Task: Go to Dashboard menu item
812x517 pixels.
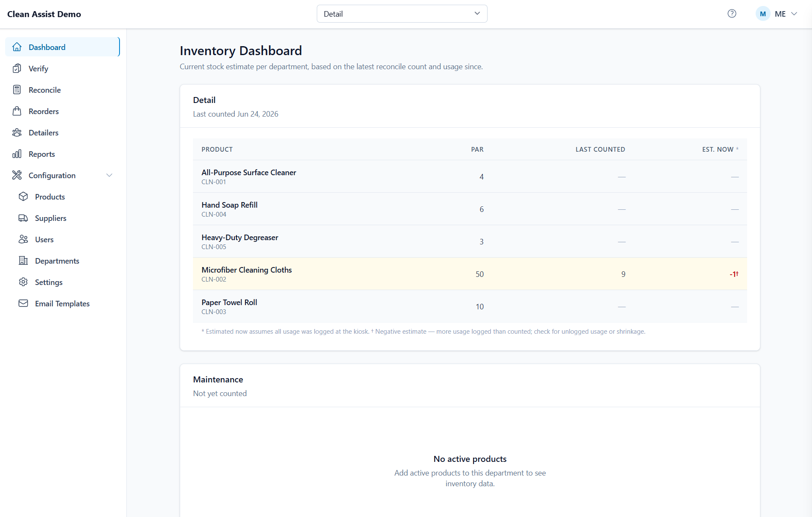Action: tap(62, 47)
